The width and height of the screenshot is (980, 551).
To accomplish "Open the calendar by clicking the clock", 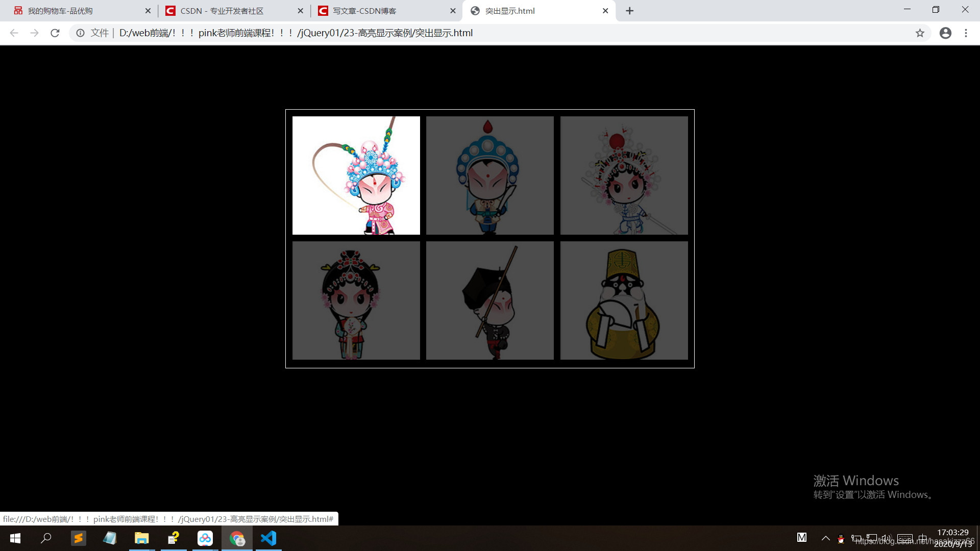I will coord(952,538).
